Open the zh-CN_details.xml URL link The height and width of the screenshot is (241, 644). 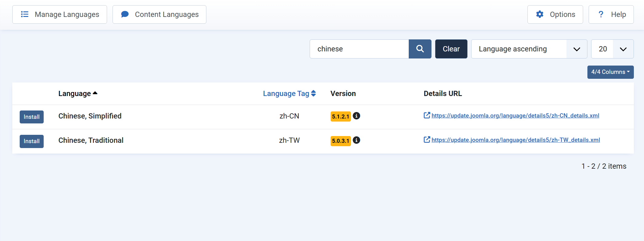pos(515,116)
